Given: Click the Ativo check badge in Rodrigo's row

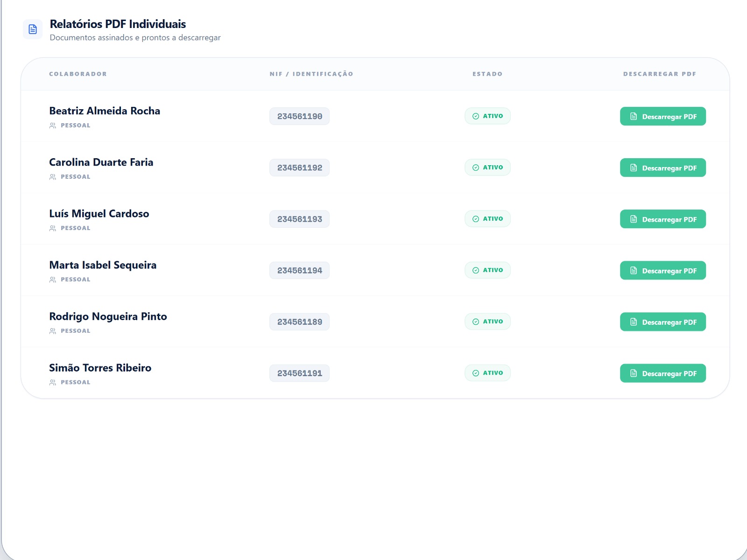Looking at the screenshot, I should tap(487, 322).
